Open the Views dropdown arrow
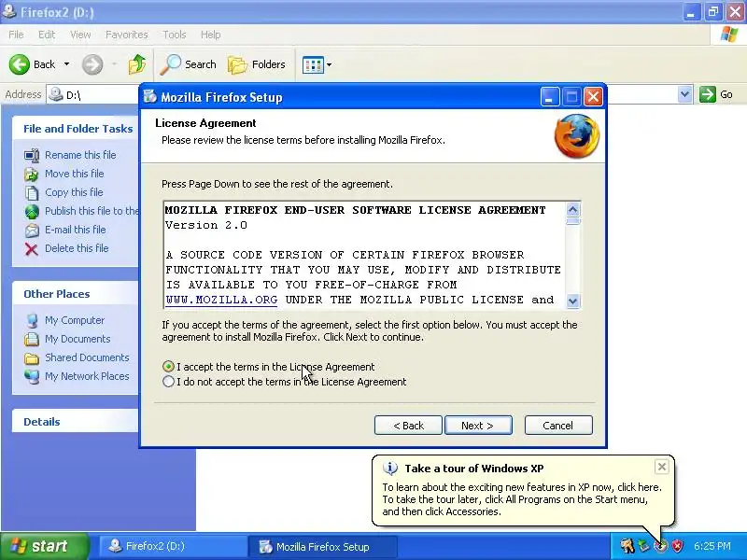 coord(329,64)
